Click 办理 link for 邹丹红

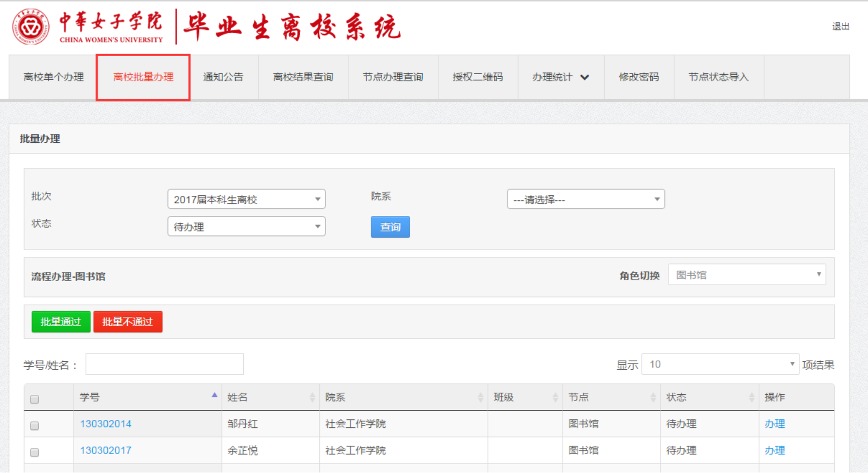click(774, 424)
